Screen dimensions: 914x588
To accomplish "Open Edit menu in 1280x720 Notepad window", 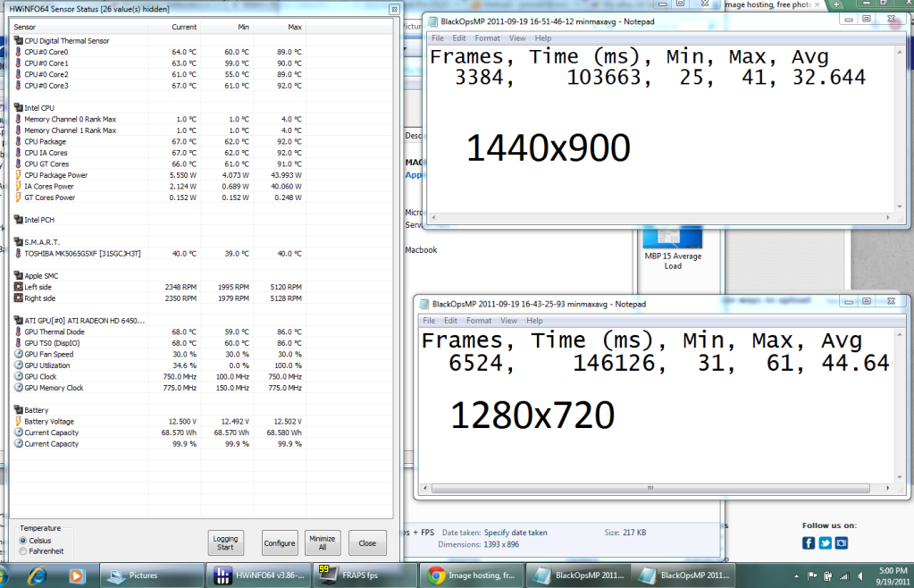I will coord(450,321).
